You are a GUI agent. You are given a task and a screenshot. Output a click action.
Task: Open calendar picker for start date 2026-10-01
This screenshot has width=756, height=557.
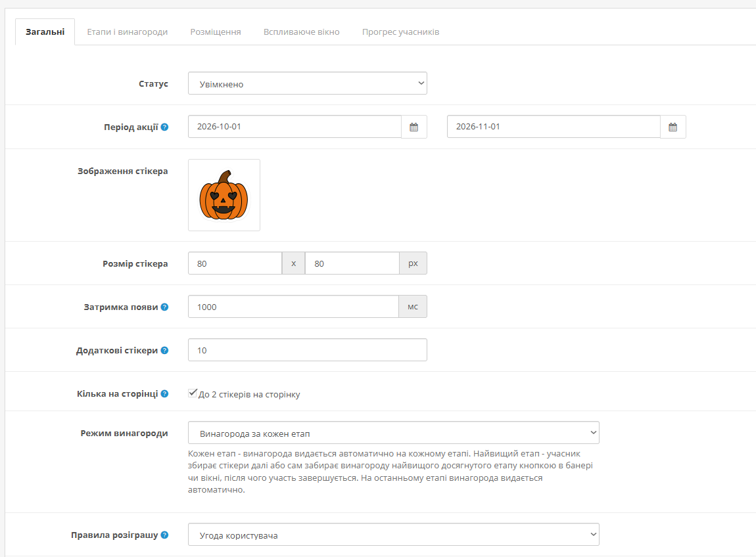click(x=413, y=127)
